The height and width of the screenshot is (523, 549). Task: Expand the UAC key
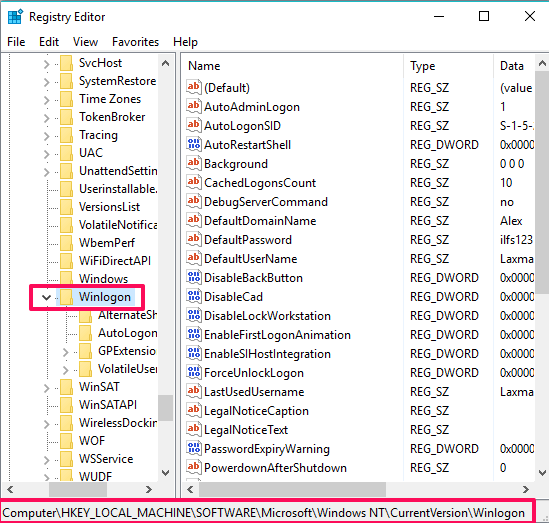point(46,153)
